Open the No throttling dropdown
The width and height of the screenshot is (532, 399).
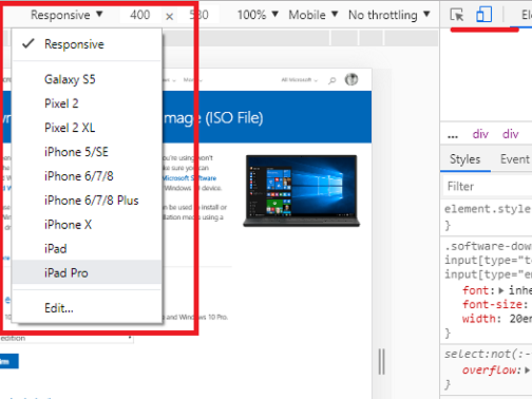[x=389, y=15]
